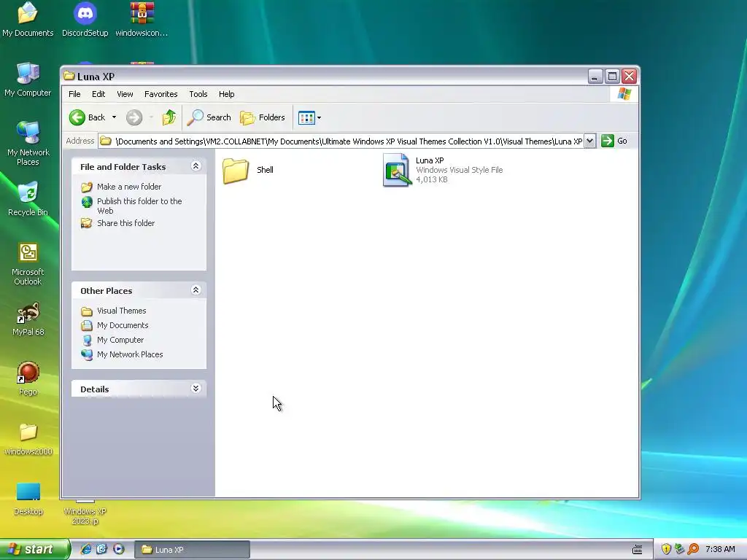This screenshot has height=560, width=747.
Task: Click the Make a new folder icon
Action: (87, 187)
